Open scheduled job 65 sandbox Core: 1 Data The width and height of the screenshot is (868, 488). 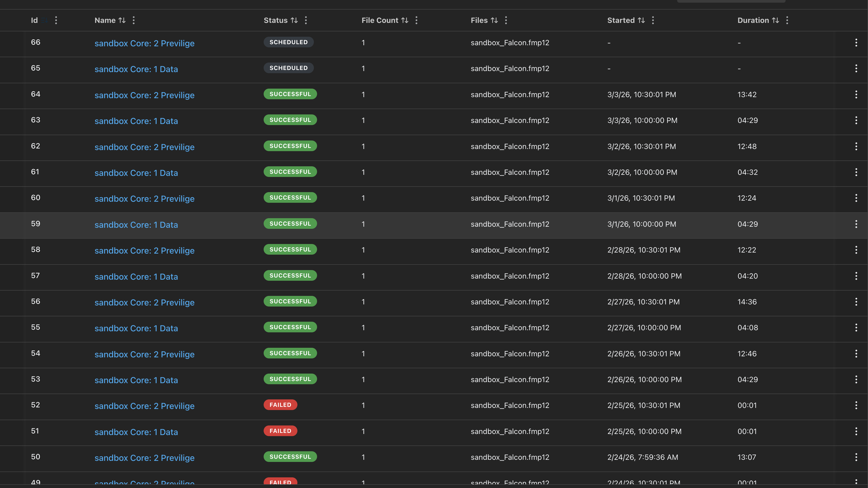point(136,69)
